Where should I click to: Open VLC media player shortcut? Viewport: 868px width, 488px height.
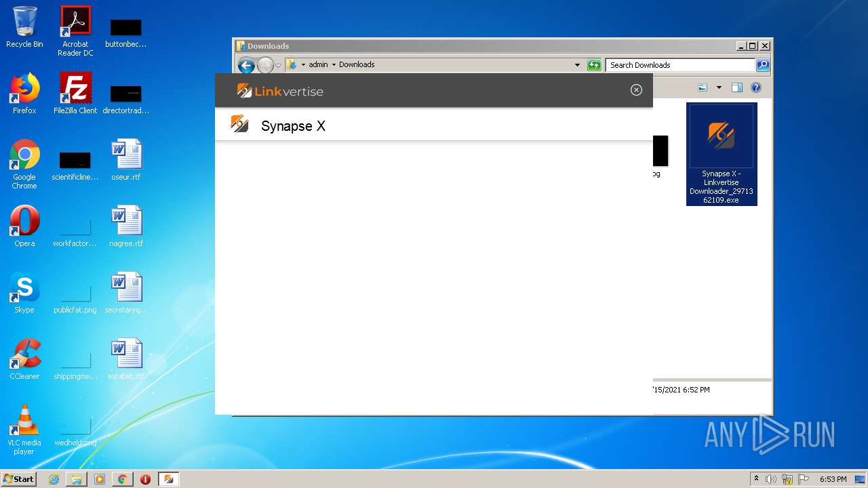point(24,430)
